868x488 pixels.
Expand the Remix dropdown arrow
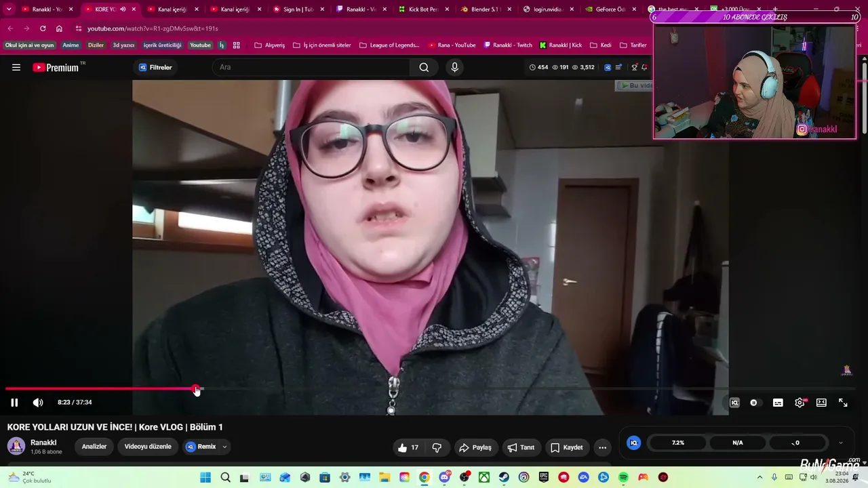tap(224, 447)
